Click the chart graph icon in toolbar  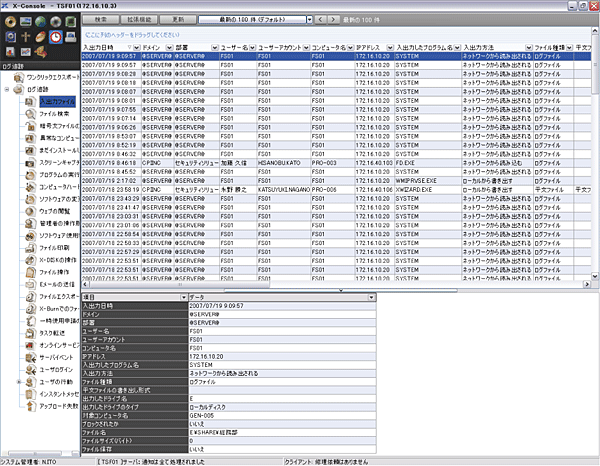[9, 51]
